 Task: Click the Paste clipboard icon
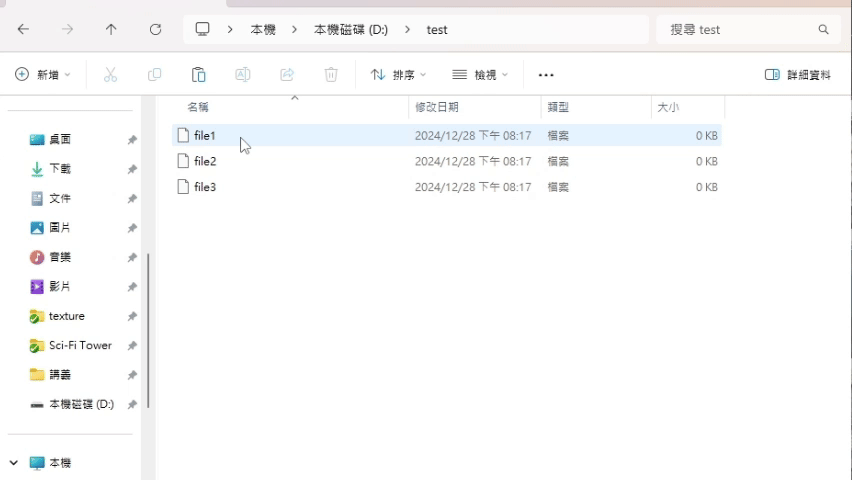[198, 75]
